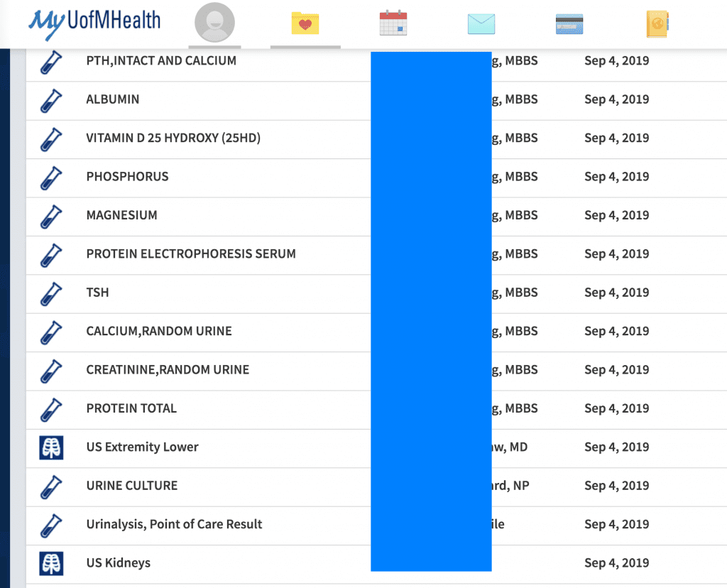The height and width of the screenshot is (588, 727).
Task: Open the yellow address book icon
Action: [657, 24]
